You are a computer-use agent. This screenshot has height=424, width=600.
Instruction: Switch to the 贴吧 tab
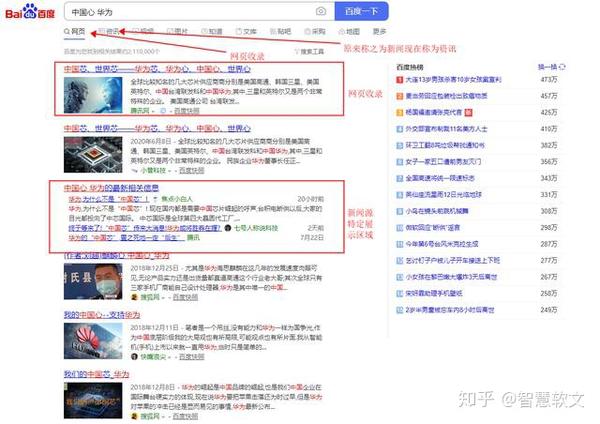coord(280,31)
